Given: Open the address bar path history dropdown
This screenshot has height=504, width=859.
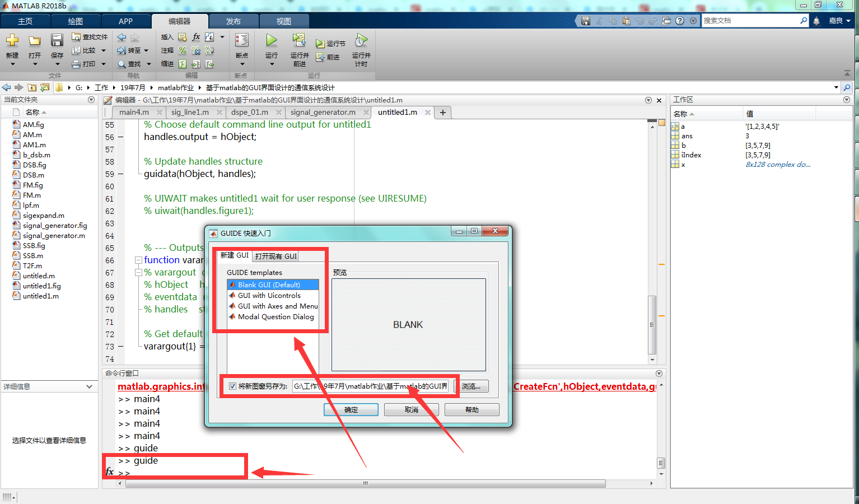Looking at the screenshot, I should click(836, 87).
